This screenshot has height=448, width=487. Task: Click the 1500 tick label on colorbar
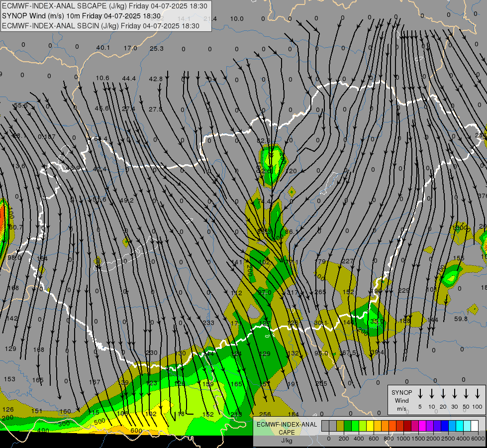tap(418, 439)
